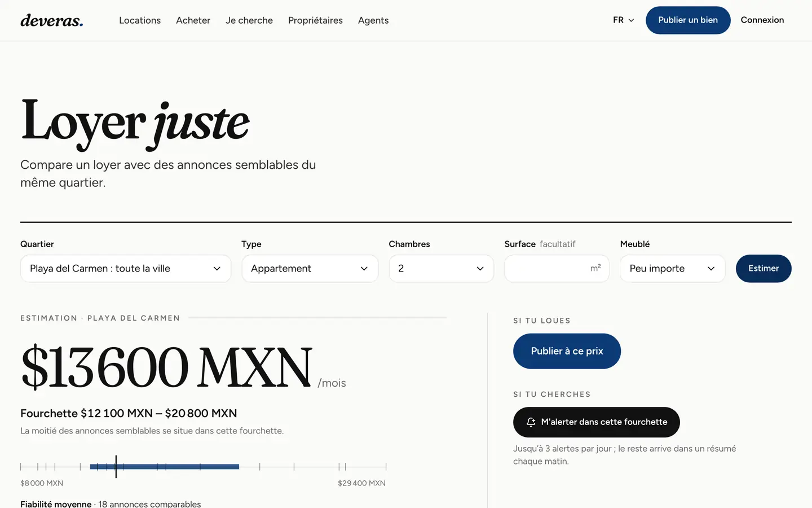Click the Loyer juste page heading

coord(135,123)
